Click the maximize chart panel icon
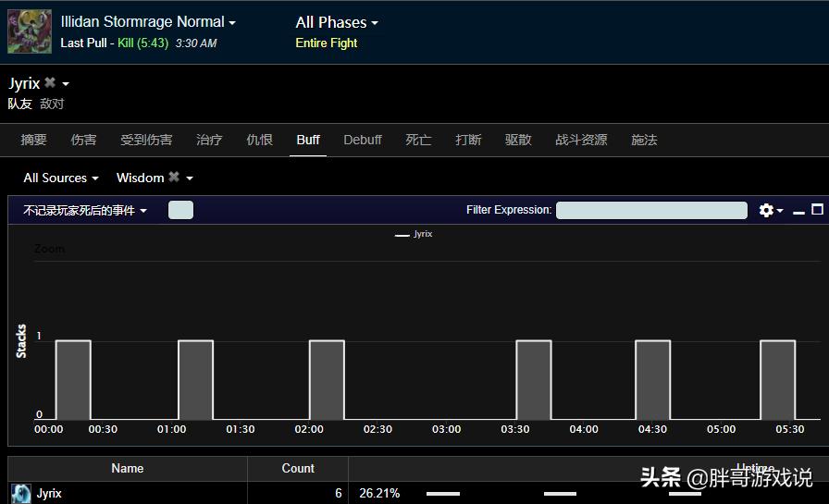The height and width of the screenshot is (504, 829). click(817, 210)
